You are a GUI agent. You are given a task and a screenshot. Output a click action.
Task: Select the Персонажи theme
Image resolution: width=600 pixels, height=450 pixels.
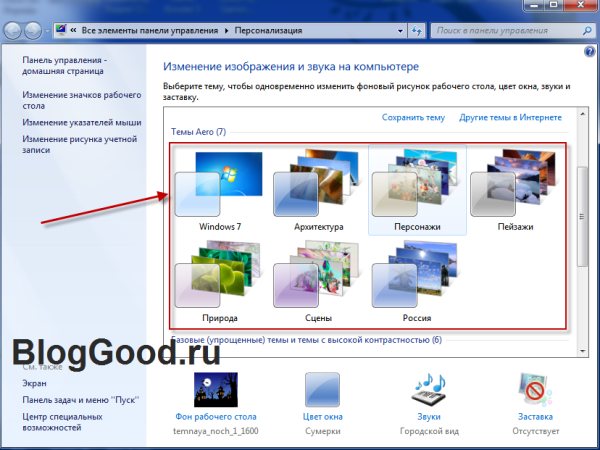(417, 191)
